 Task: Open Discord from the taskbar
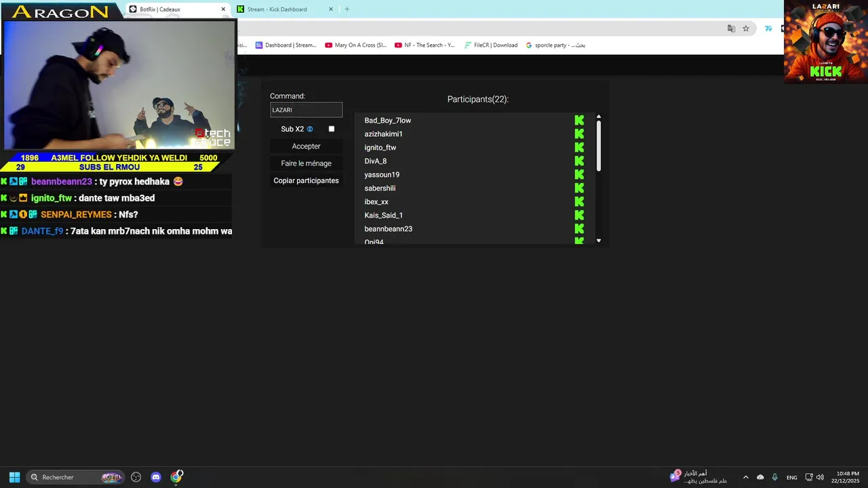[156, 477]
